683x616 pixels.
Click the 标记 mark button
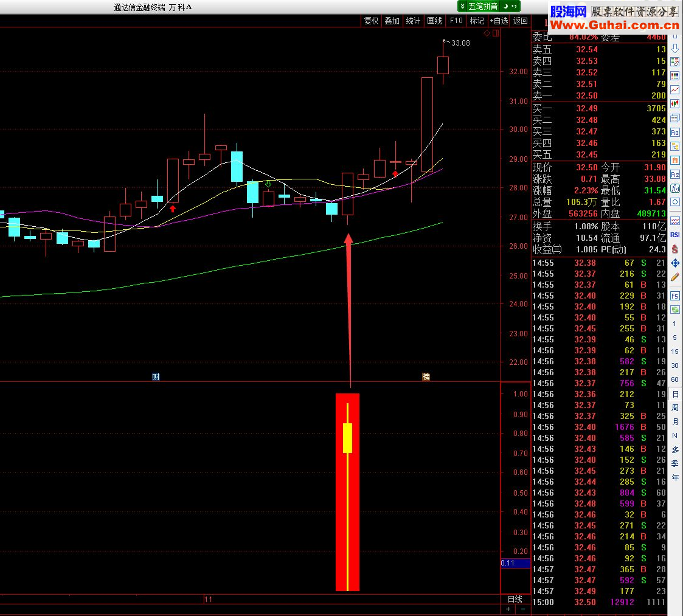pyautogui.click(x=477, y=21)
